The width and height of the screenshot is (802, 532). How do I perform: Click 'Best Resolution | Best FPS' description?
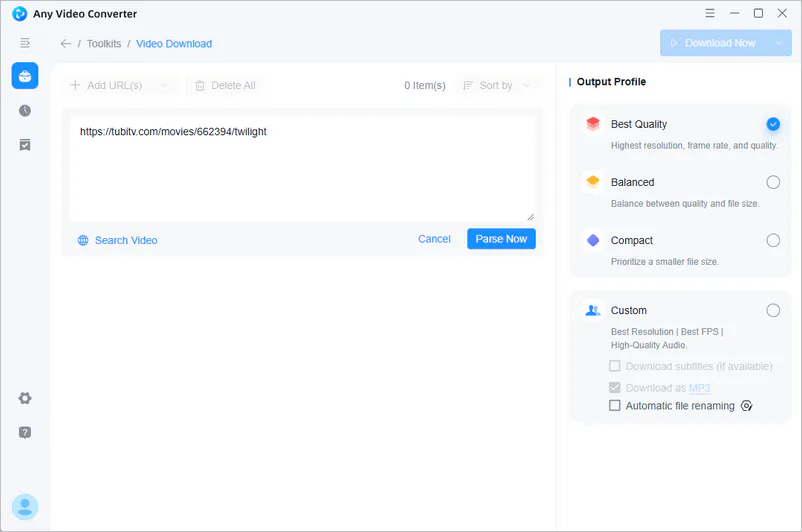coord(667,338)
